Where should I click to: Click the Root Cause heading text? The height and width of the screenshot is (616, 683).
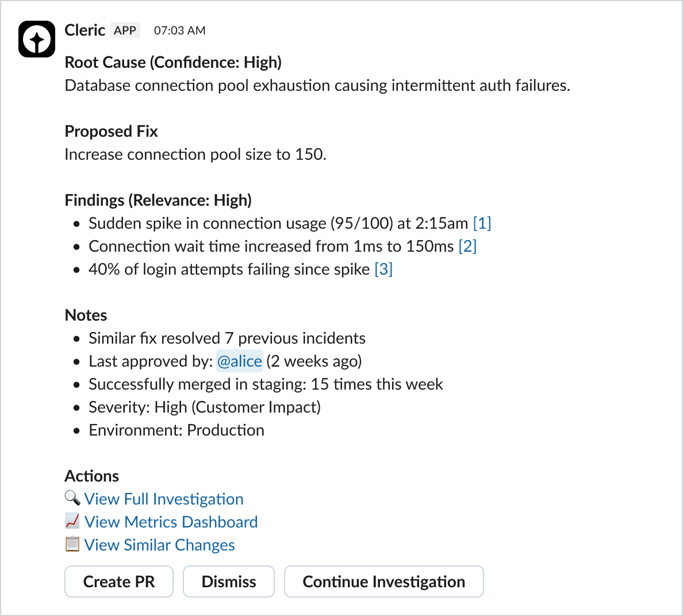coord(173,62)
